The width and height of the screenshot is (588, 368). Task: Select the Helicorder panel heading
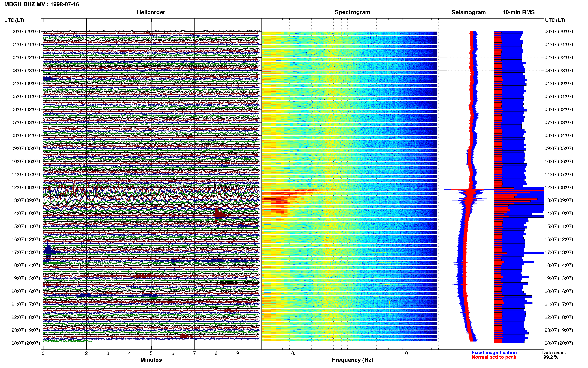tap(151, 12)
